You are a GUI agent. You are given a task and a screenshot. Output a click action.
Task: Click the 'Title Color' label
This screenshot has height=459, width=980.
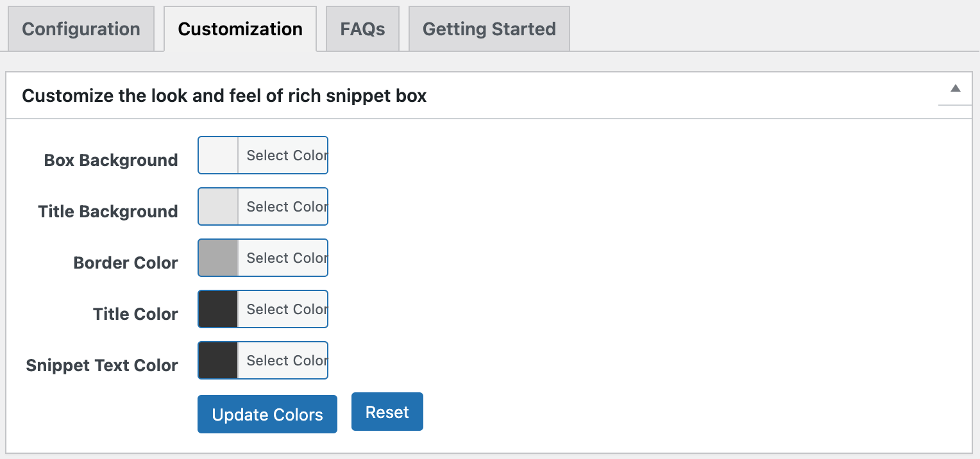pyautogui.click(x=135, y=314)
